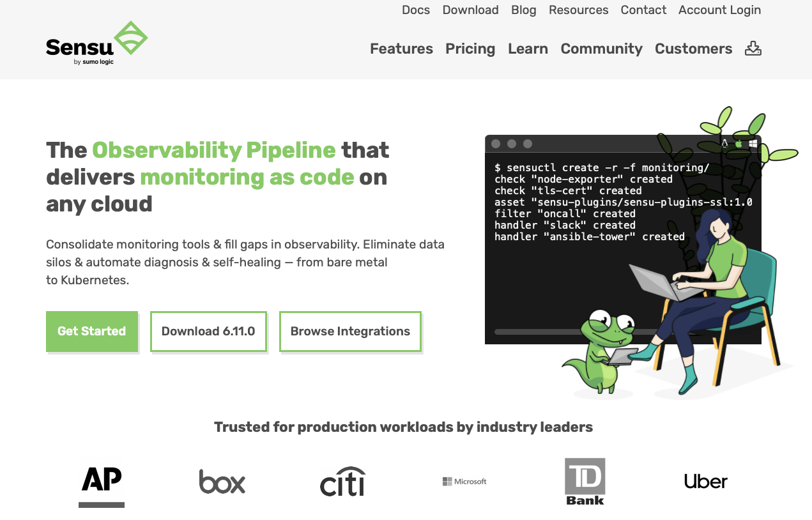This screenshot has height=520, width=812.
Task: Click the Citi logo
Action: pyautogui.click(x=343, y=482)
